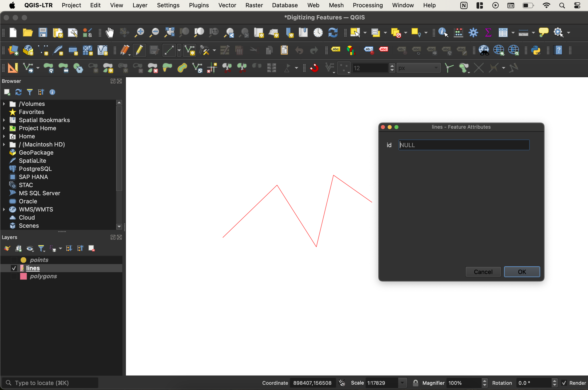
Task: Uncheck the lines layer visibility checkbox
Action: [14, 268]
